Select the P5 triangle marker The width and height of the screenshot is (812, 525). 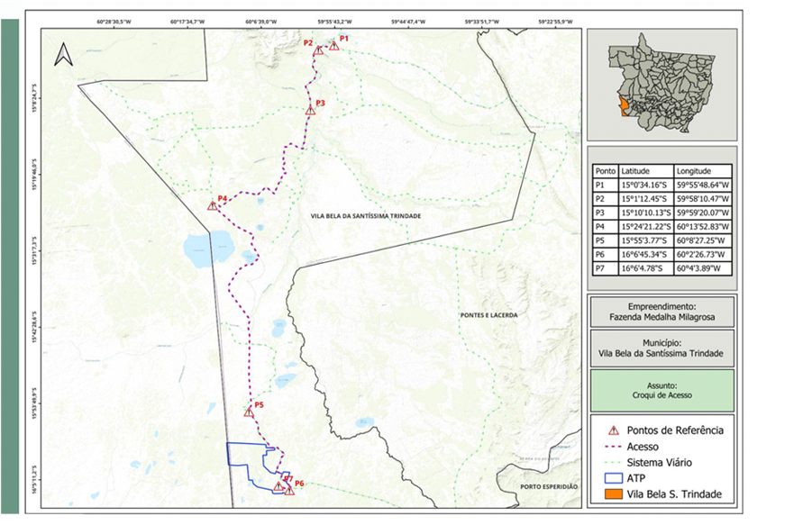249,412
